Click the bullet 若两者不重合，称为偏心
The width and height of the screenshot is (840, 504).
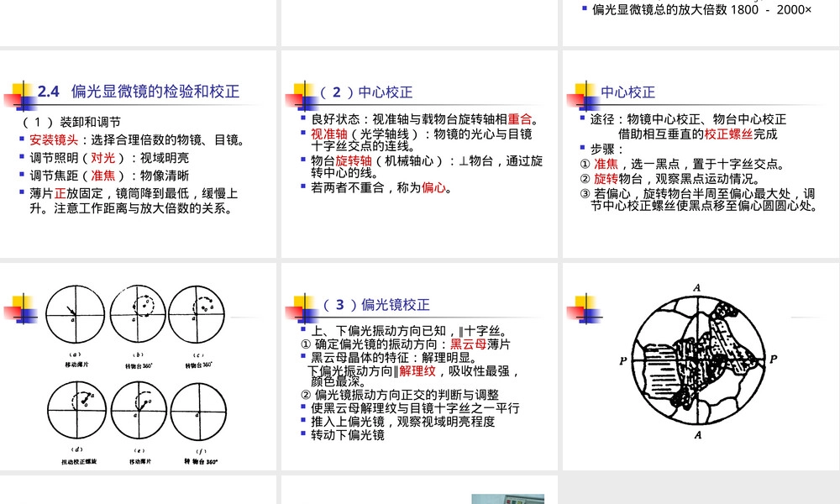coord(382,188)
